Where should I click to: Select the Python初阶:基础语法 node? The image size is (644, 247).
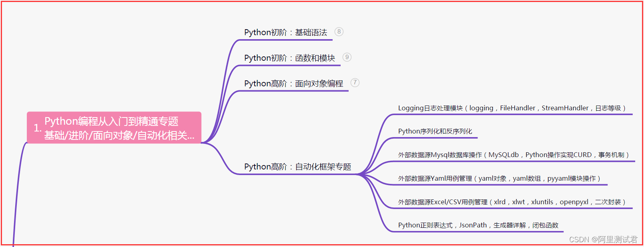click(x=286, y=32)
